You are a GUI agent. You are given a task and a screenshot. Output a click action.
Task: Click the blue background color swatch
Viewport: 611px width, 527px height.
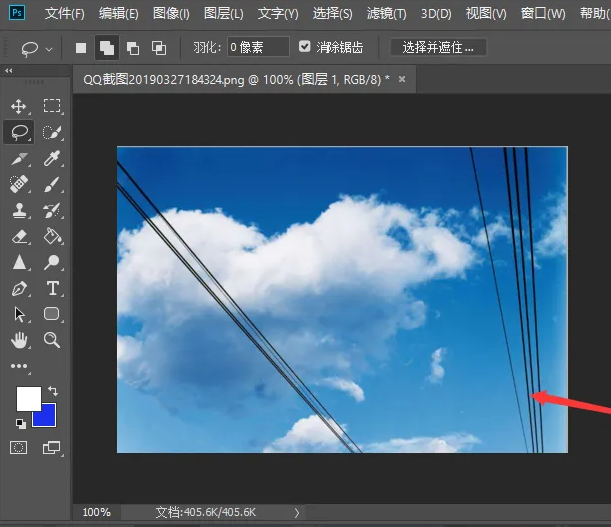pos(46,418)
